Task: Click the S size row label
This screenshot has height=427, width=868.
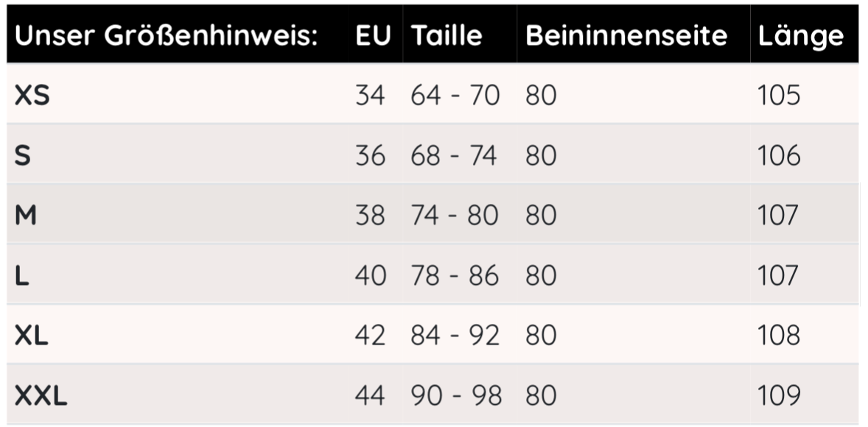Action: tap(23, 156)
